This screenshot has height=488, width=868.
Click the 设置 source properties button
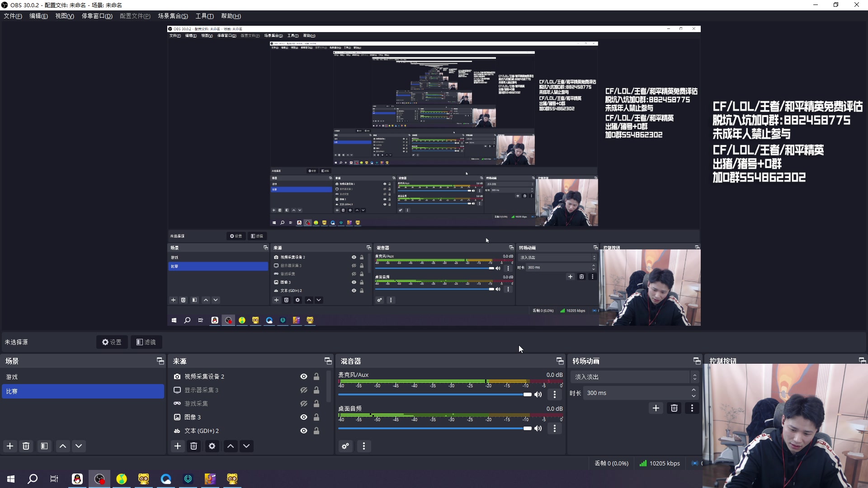click(112, 342)
